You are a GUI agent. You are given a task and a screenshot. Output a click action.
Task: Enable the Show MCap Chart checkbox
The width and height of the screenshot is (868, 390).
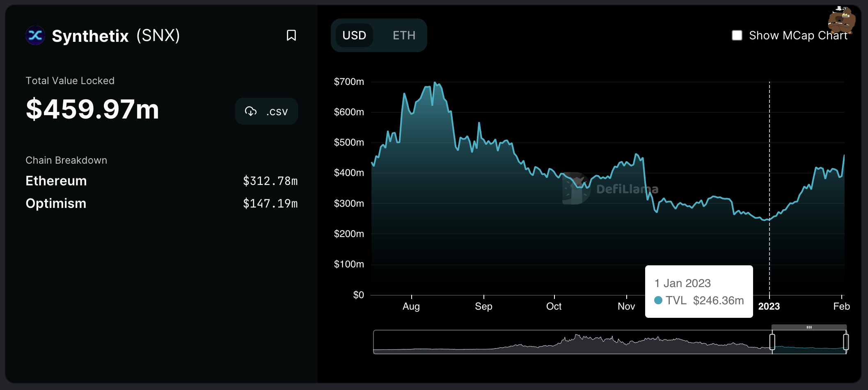click(737, 35)
